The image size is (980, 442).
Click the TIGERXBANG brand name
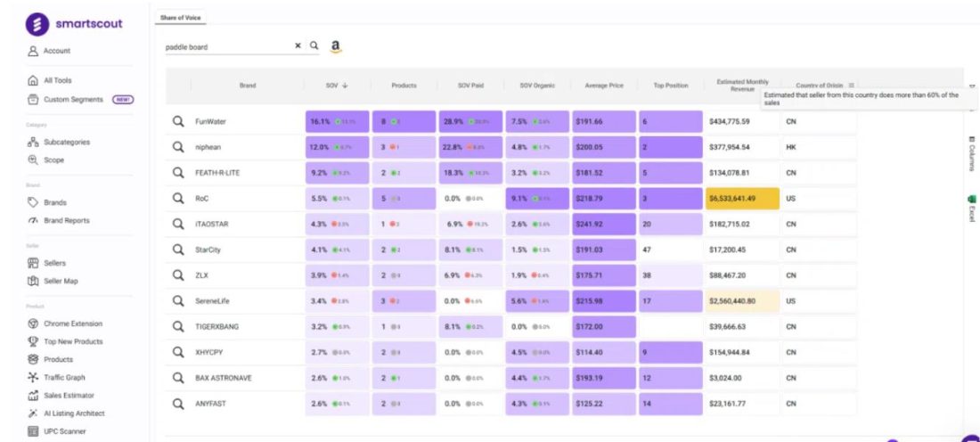(x=216, y=326)
